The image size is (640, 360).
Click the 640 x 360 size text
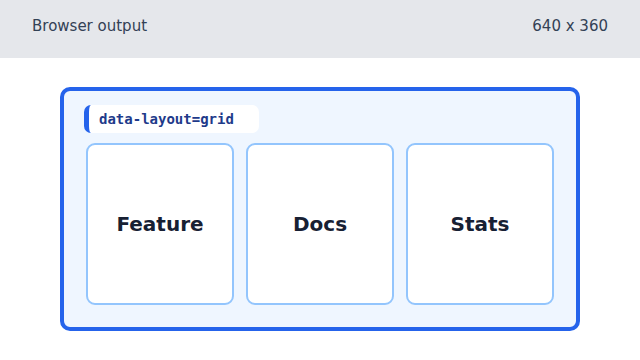[x=570, y=26]
